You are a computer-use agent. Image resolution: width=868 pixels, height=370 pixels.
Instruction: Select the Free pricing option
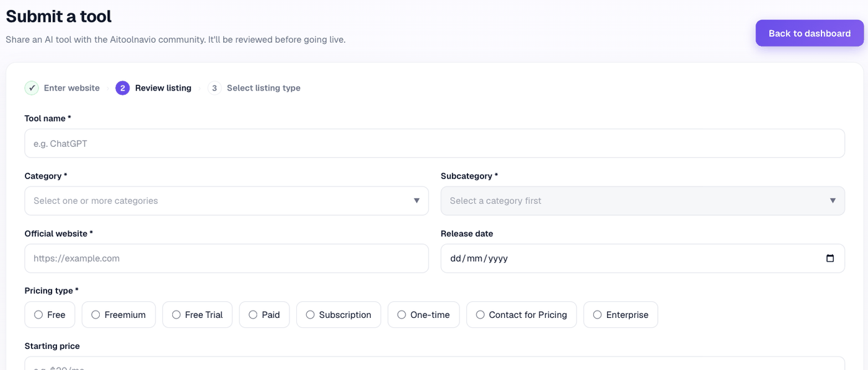click(50, 315)
